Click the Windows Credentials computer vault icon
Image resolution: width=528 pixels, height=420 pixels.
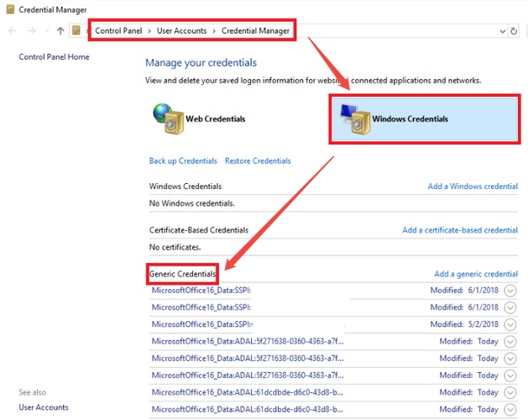(356, 119)
